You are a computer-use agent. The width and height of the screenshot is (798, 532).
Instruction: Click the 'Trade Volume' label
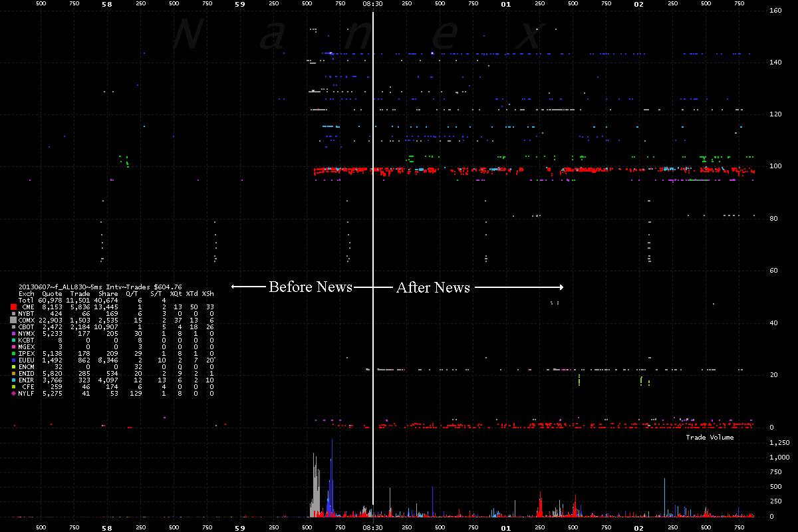click(x=710, y=437)
